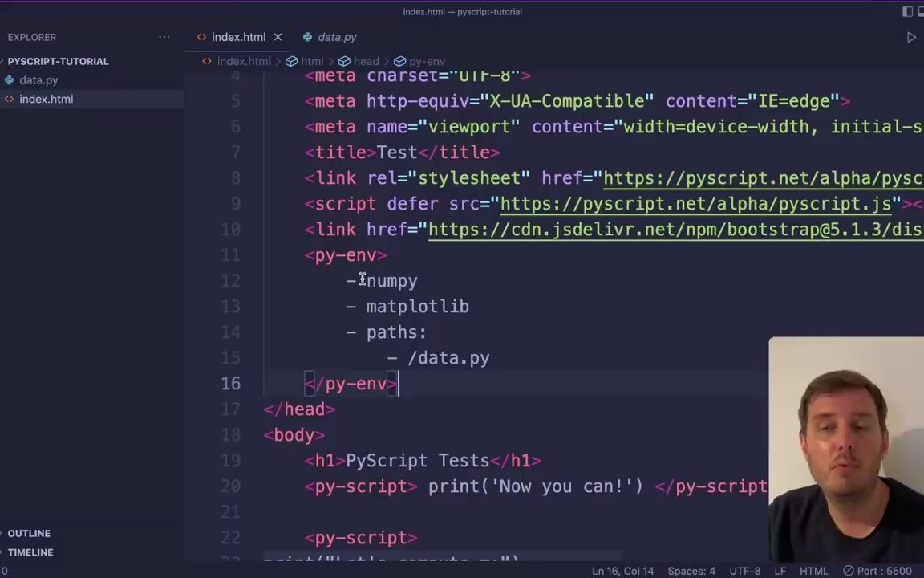924x578 pixels.
Task: Click the play icon in the editor title bar
Action: (x=911, y=37)
